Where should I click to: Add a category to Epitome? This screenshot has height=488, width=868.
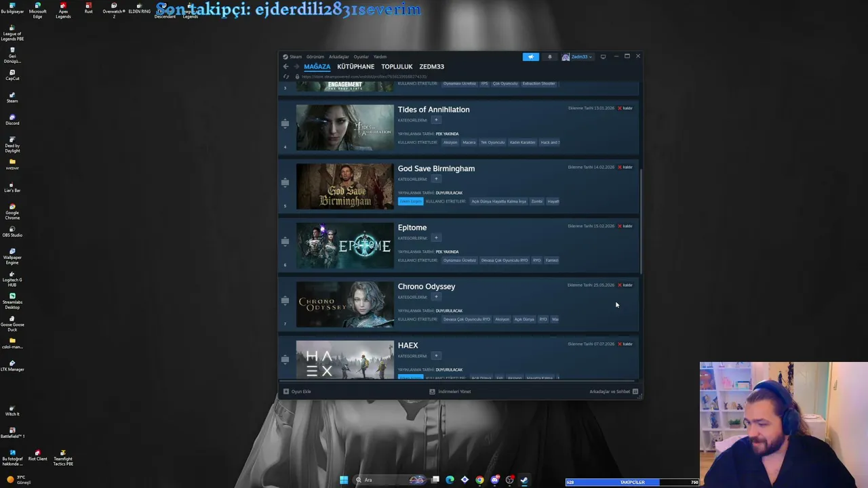click(x=437, y=238)
